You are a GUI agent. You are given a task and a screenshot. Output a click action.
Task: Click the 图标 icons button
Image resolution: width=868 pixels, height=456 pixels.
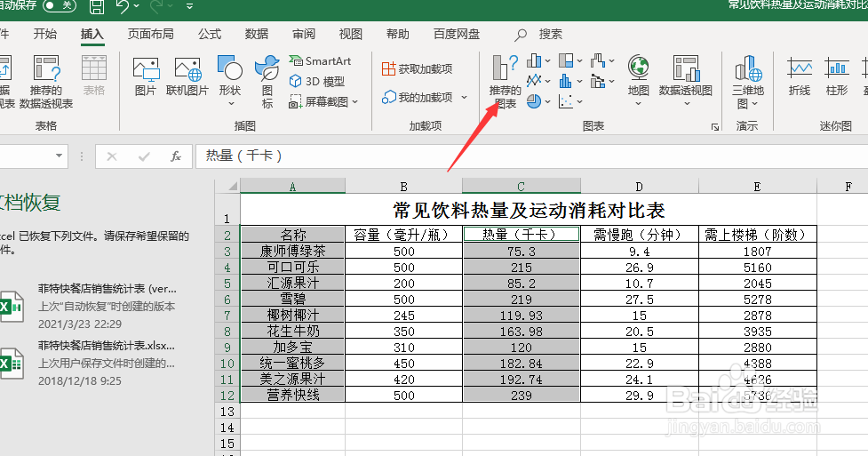pyautogui.click(x=267, y=82)
